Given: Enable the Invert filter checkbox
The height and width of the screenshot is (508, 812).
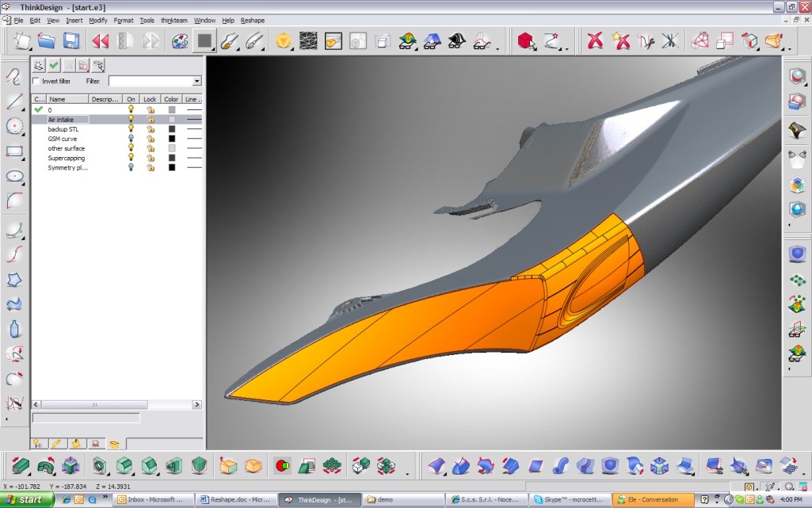Looking at the screenshot, I should coord(36,81).
